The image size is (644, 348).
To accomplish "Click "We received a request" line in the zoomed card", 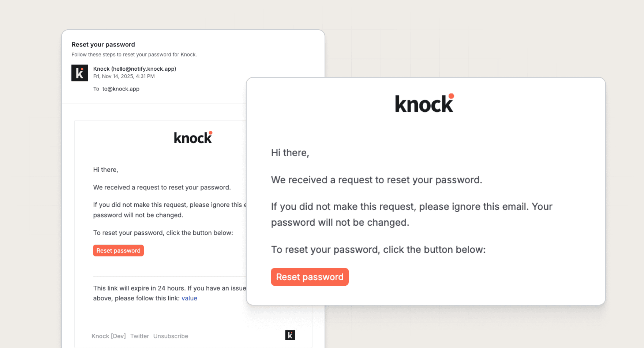I will point(376,180).
